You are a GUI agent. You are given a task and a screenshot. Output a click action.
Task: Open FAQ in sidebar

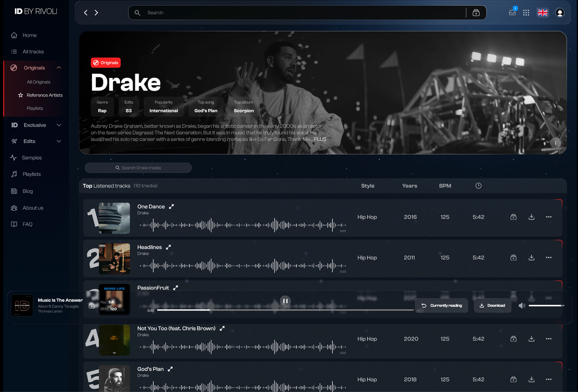point(27,224)
